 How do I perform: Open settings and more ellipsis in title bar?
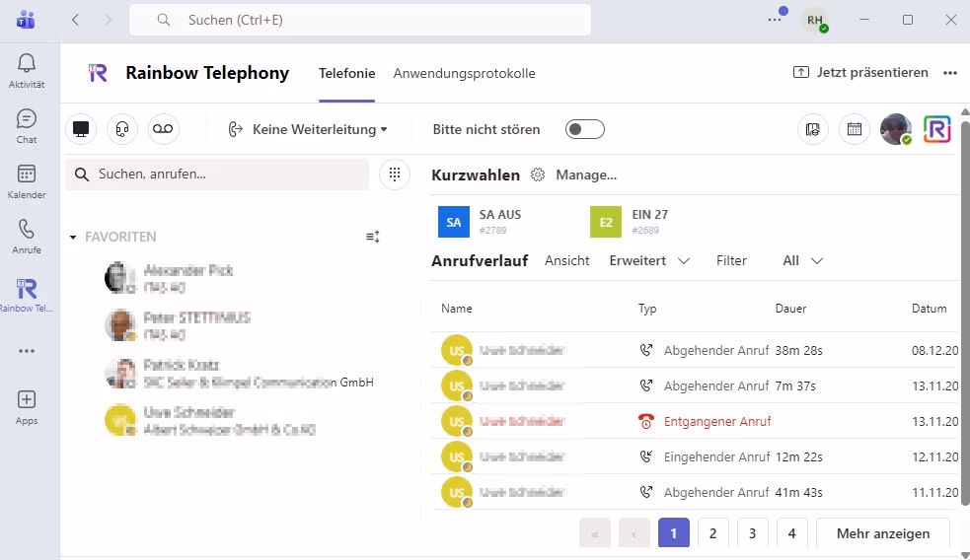coord(775,20)
